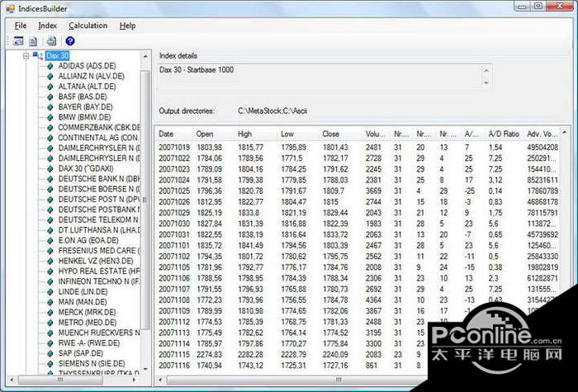578x392 pixels.
Task: Click the Dax 30 index network icon
Action: coord(38,56)
